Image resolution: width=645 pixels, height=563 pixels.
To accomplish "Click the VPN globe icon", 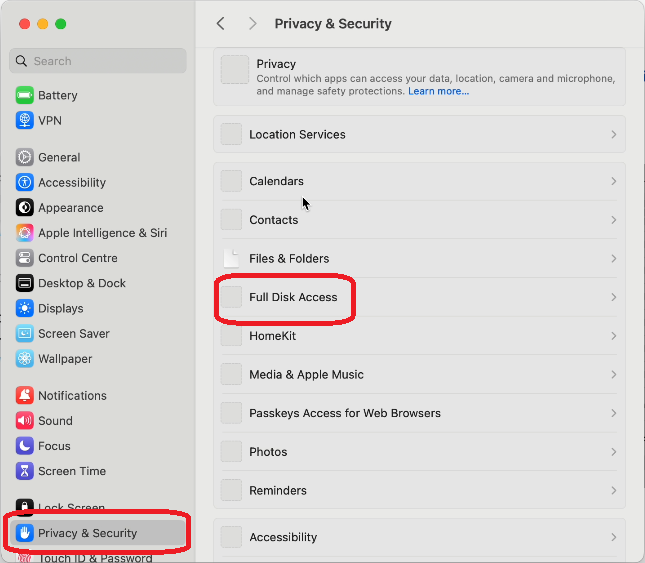I will click(x=25, y=120).
